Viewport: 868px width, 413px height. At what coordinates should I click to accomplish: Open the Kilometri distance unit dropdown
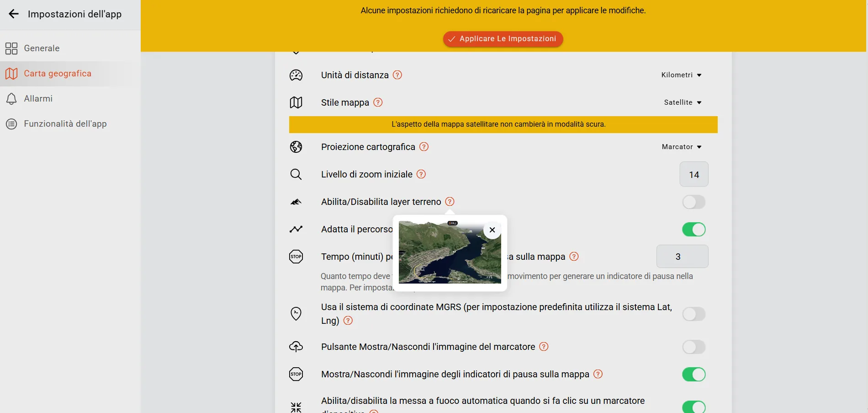[681, 75]
